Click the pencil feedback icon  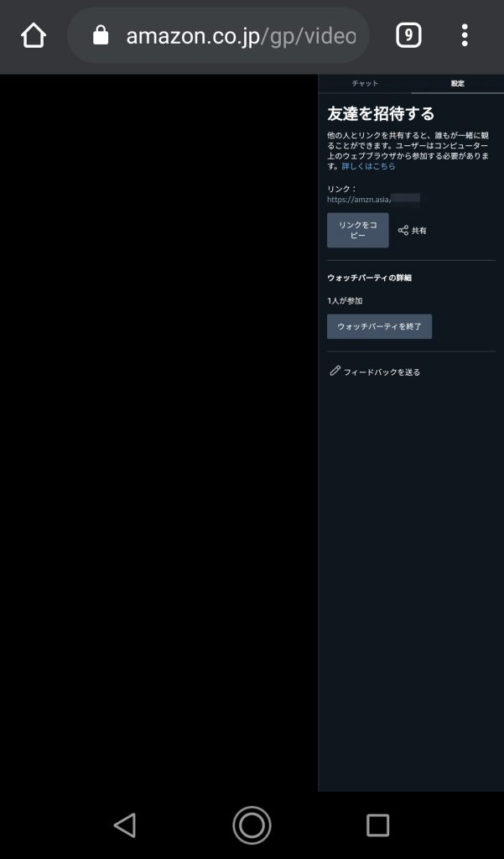335,371
